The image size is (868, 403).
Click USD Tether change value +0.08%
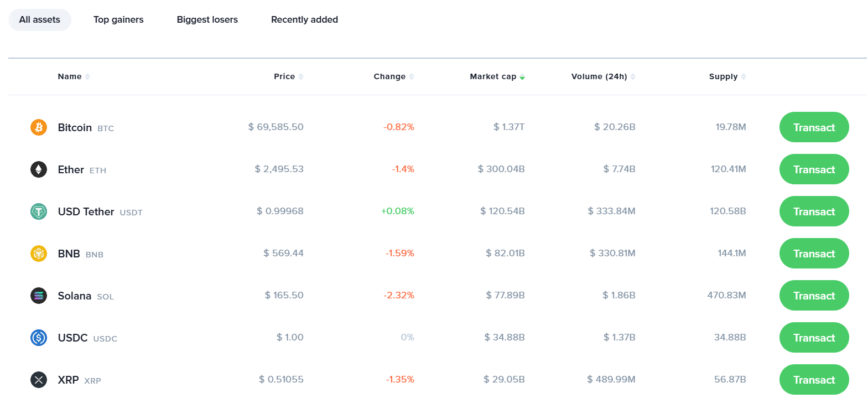tap(398, 211)
